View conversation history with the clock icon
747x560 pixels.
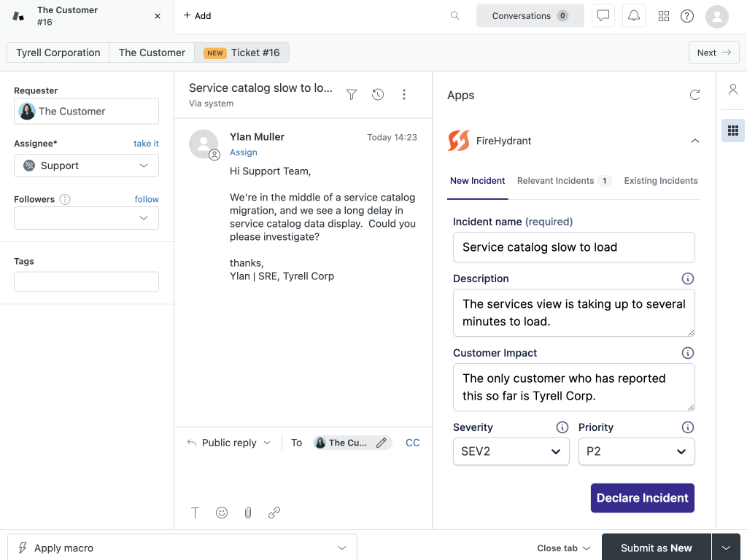377,94
